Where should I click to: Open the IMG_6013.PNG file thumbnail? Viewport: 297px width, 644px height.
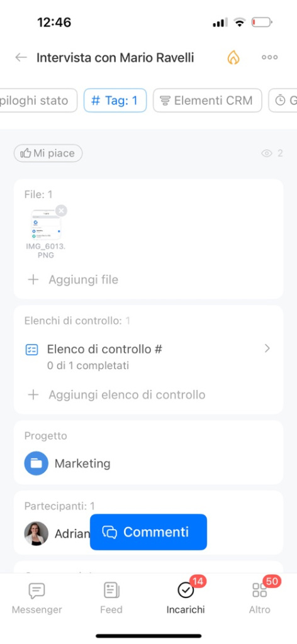46,225
